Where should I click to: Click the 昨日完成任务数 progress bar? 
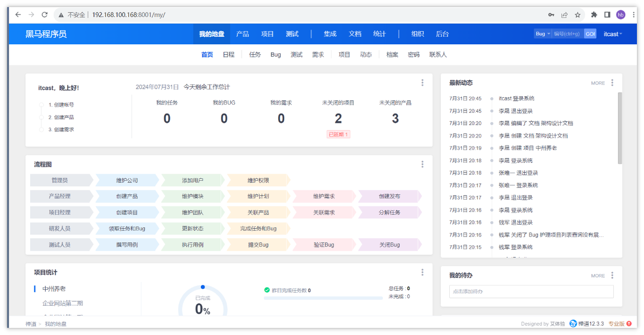point(324,298)
